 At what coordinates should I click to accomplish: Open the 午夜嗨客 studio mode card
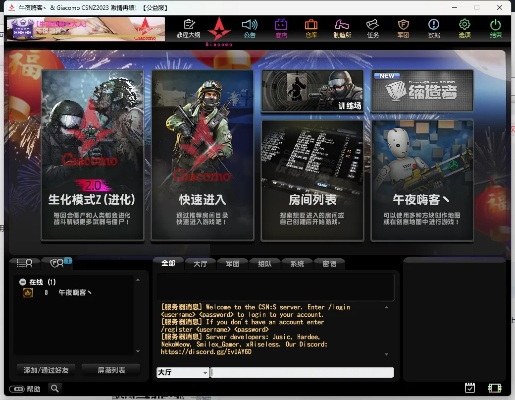pos(422,180)
